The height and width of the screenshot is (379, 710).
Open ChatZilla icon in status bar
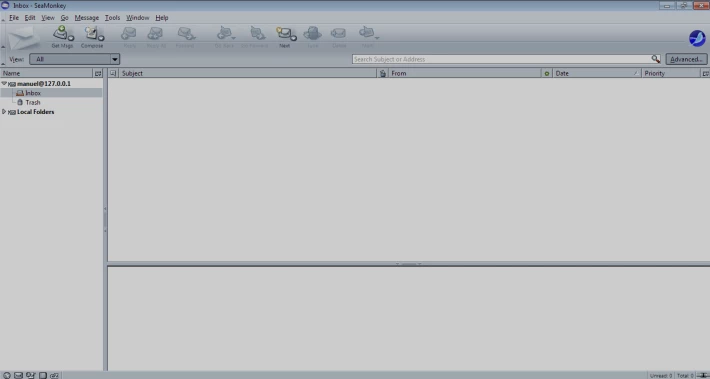[54, 375]
